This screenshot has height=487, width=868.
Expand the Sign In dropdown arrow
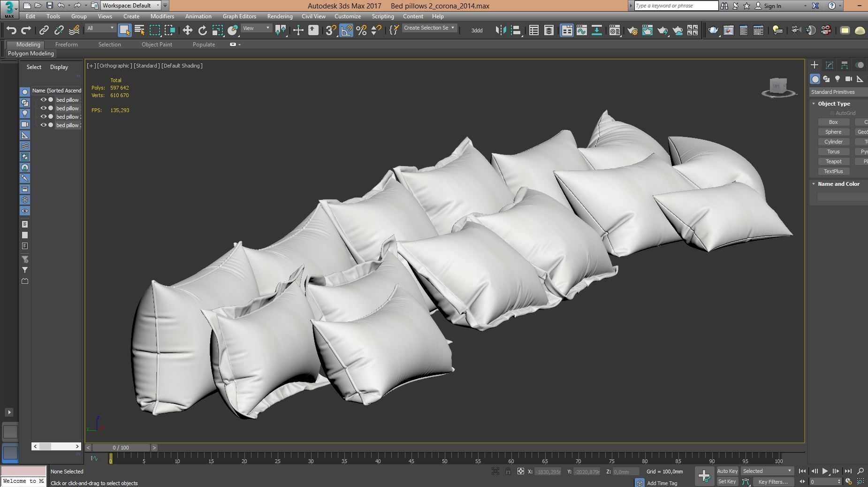point(805,6)
